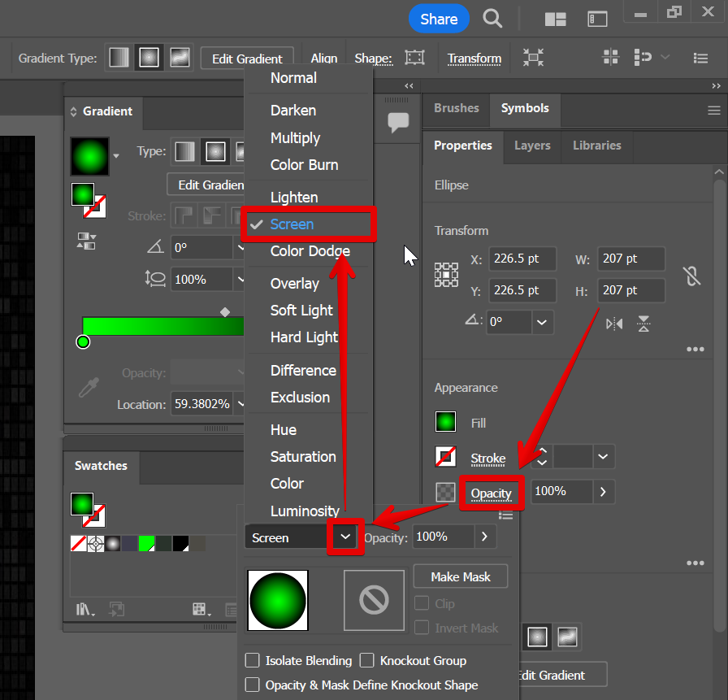Click the X position input field
The width and height of the screenshot is (728, 700).
pos(522,259)
